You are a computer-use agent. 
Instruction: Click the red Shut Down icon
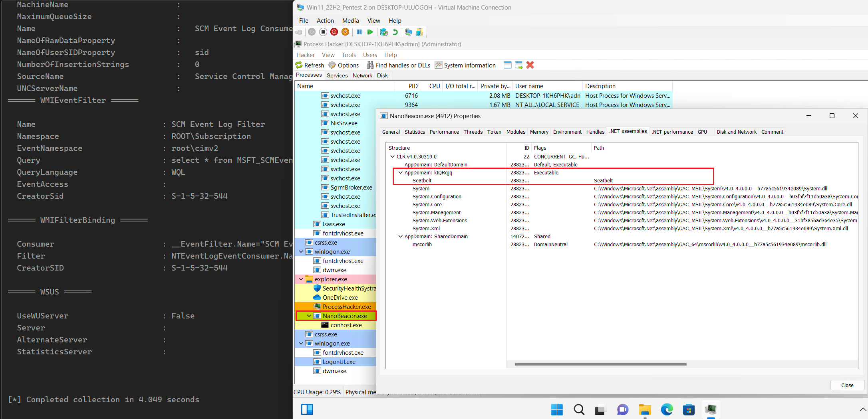pos(334,32)
